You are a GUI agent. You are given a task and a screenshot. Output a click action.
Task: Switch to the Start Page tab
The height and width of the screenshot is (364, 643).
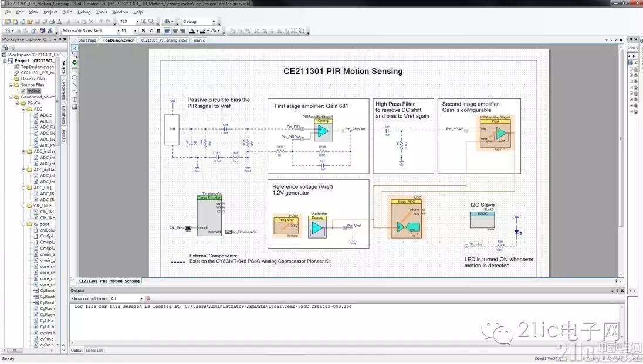click(x=87, y=40)
